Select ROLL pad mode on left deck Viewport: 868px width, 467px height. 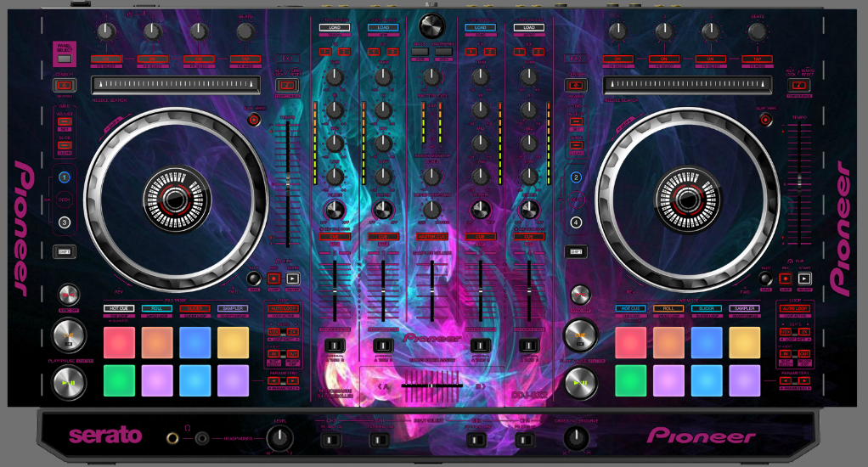click(x=156, y=308)
